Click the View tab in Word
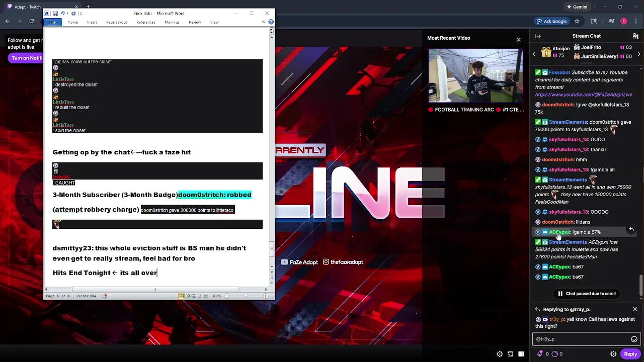The image size is (644, 362). pyautogui.click(x=214, y=22)
